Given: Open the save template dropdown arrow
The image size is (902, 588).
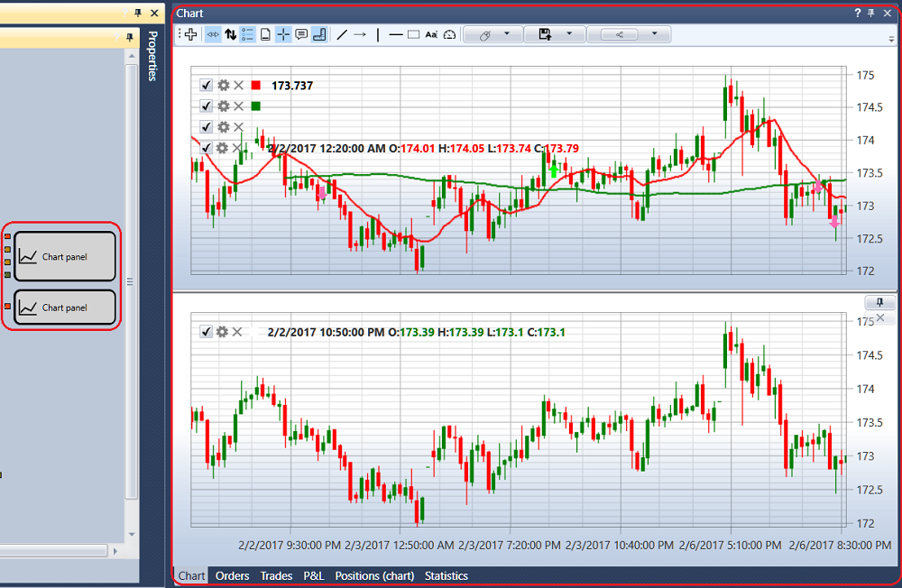Looking at the screenshot, I should pyautogui.click(x=569, y=34).
